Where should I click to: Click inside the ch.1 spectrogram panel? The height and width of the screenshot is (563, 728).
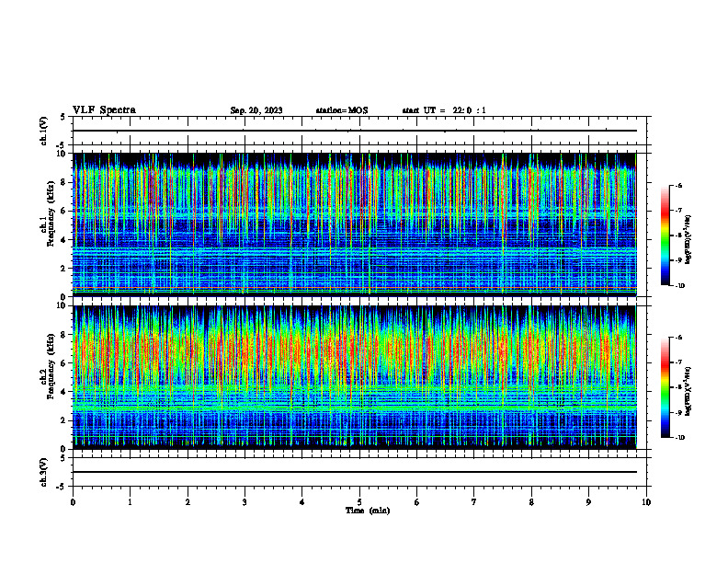pyautogui.click(x=355, y=224)
